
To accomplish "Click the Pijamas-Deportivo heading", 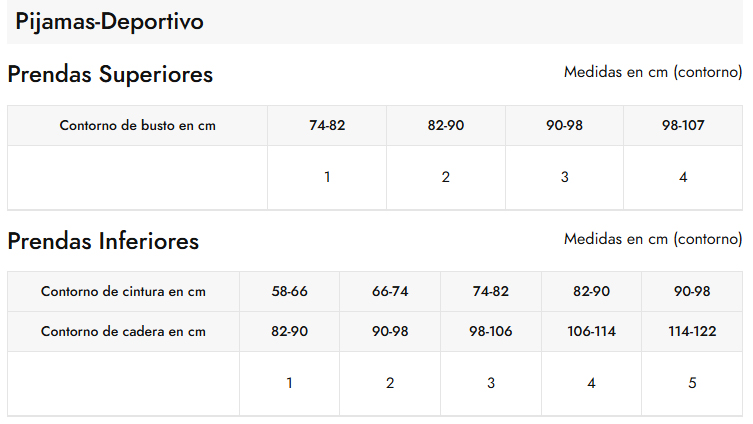I will pos(110,22).
